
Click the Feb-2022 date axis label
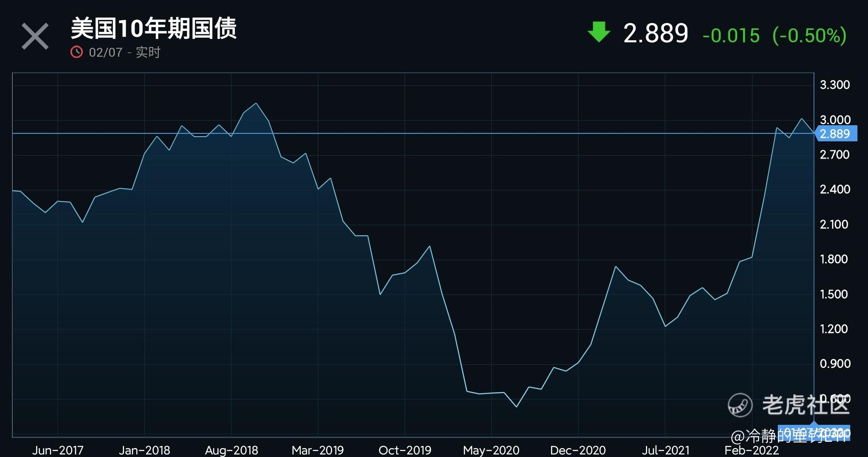752,450
